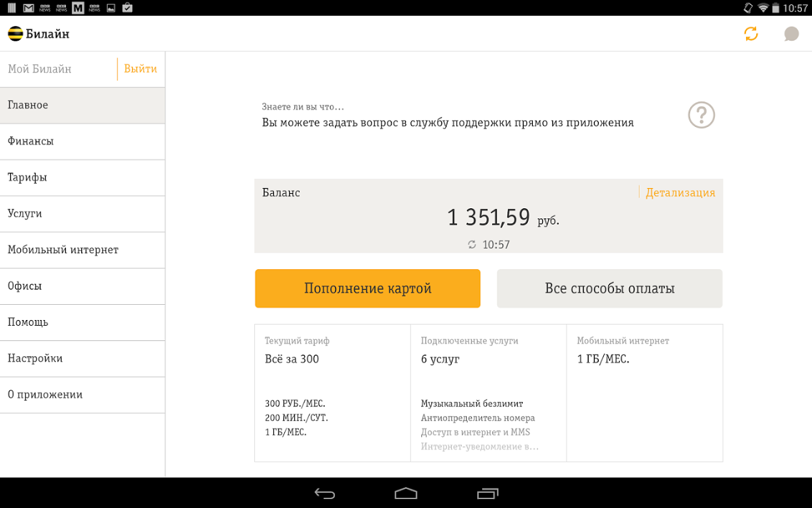Viewport: 812px width, 508px height.
Task: Tap the balance amount 1 351,59
Action: [488, 217]
